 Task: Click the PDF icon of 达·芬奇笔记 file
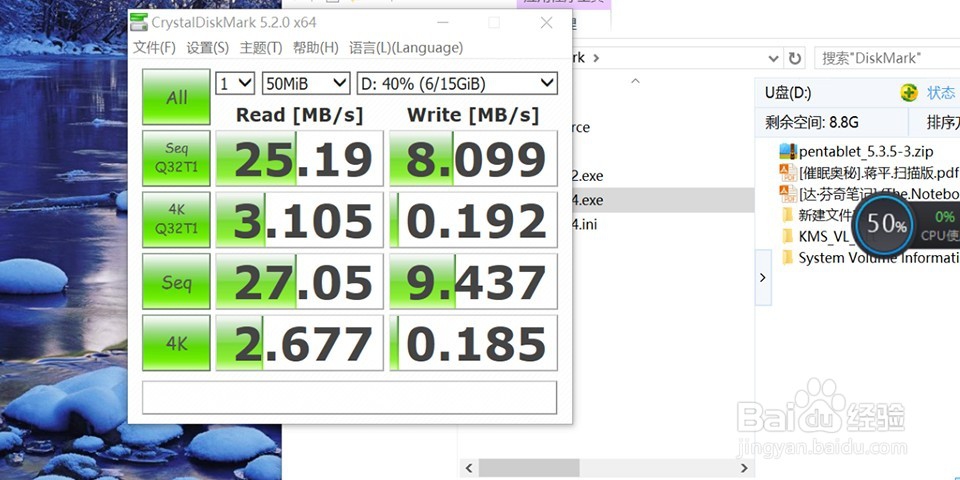coord(787,193)
